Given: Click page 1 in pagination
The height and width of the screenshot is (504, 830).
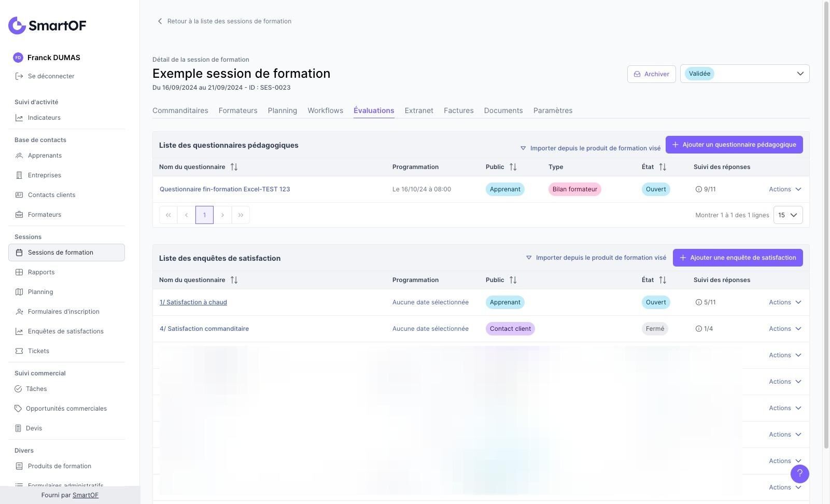Looking at the screenshot, I should click(204, 215).
